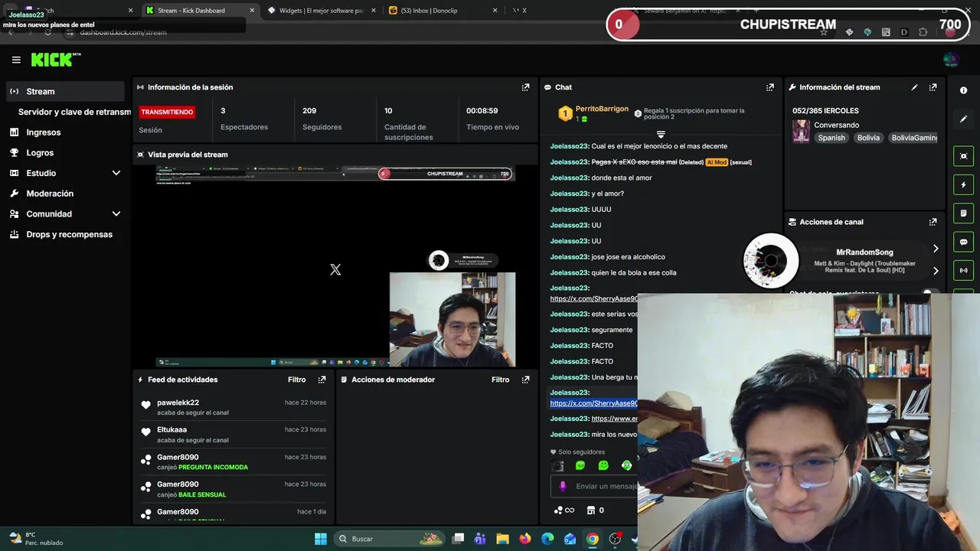Open the Kick hamburger menu

point(16,60)
